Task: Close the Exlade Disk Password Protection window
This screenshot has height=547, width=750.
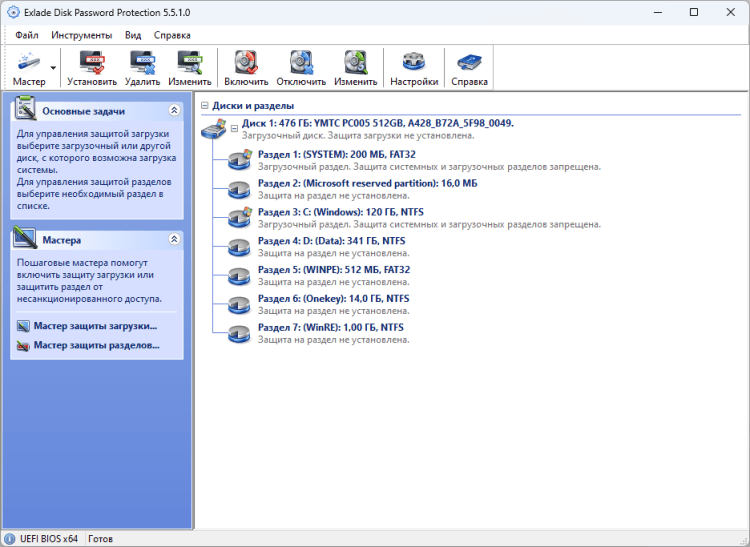Action: (x=730, y=12)
